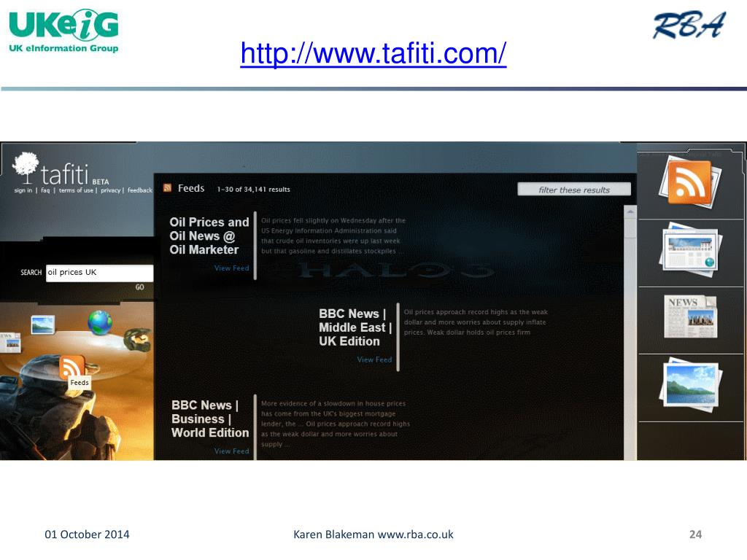Click the footer text 'Karen Blakeman www.rba.co.uk'

pyautogui.click(x=373, y=534)
